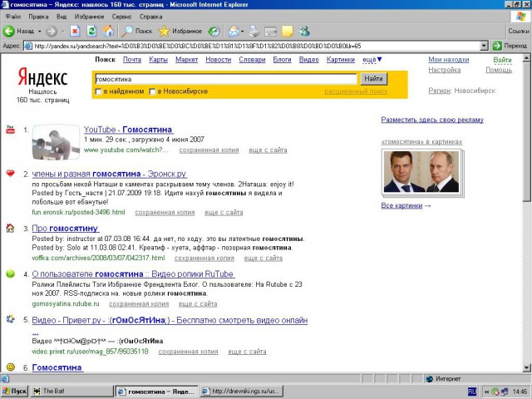Click the Print toolbar icon

click(254, 32)
